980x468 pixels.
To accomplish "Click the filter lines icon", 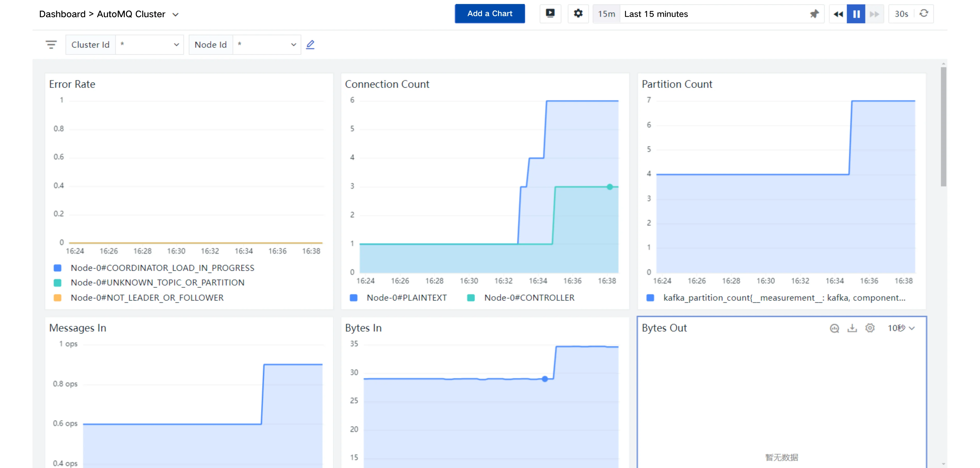I will (51, 44).
